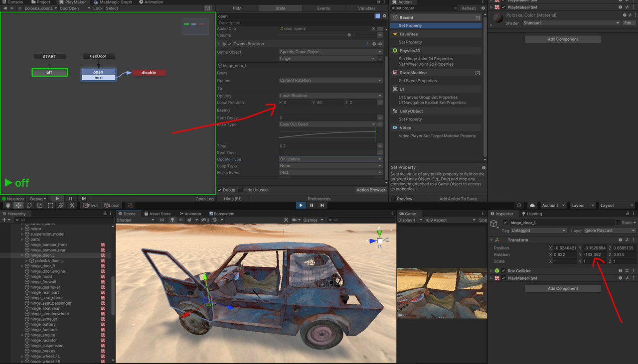This screenshot has height=364, width=638.
Task: Open Shaded draw mode dropdown
Action: (136, 220)
